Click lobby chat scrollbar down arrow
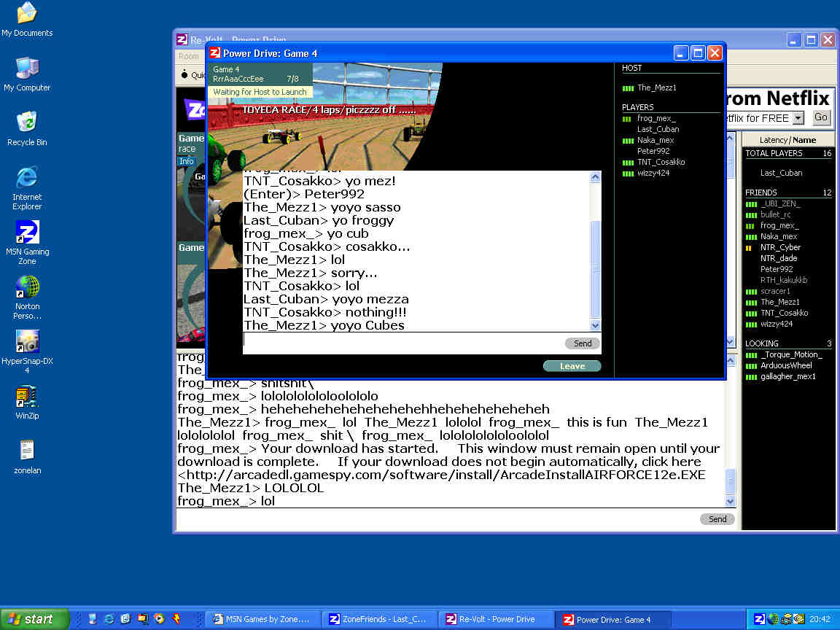This screenshot has height=630, width=840. click(730, 502)
